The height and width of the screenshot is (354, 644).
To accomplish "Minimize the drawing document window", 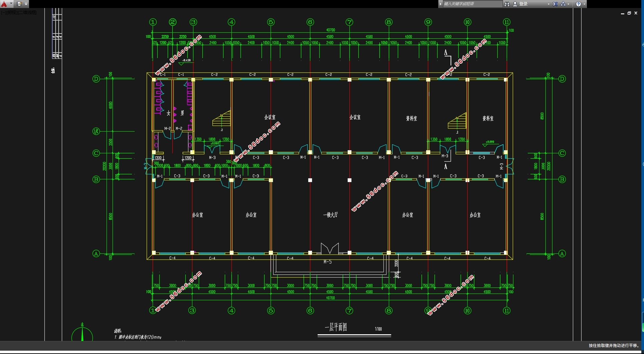I will [623, 13].
